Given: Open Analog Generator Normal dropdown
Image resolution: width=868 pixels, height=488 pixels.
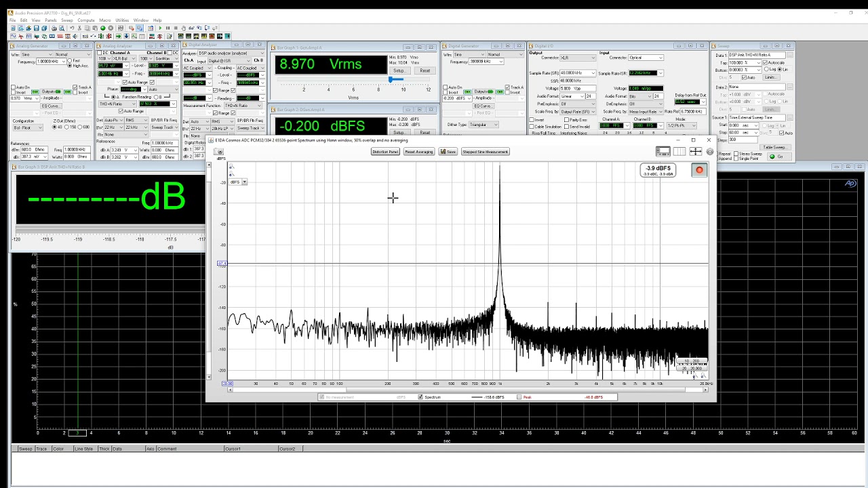Looking at the screenshot, I should [73, 54].
